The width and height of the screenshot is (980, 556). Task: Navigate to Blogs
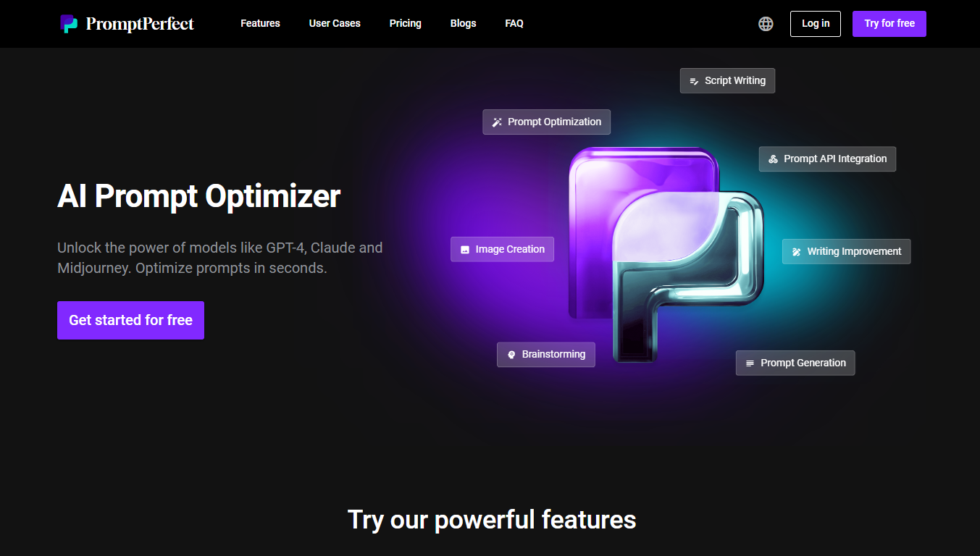463,23
